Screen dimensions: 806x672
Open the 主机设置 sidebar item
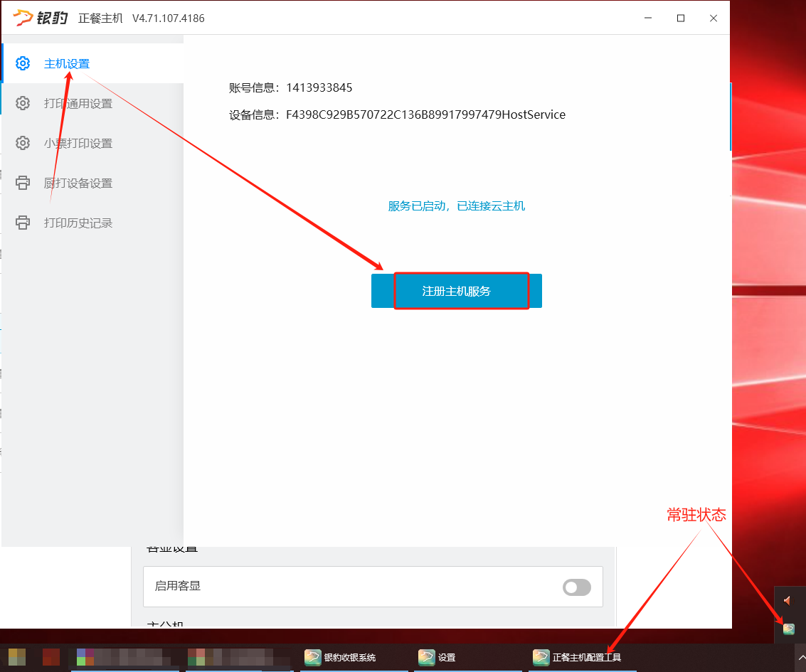pyautogui.click(x=92, y=64)
